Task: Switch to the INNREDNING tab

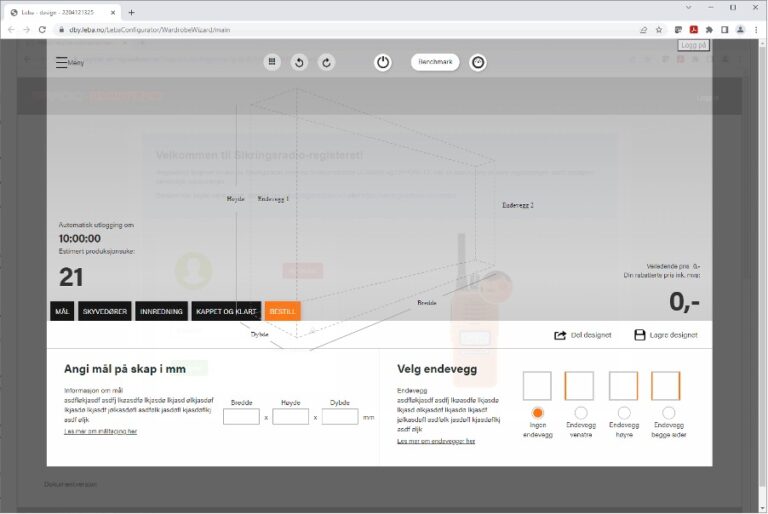Action: tap(161, 311)
